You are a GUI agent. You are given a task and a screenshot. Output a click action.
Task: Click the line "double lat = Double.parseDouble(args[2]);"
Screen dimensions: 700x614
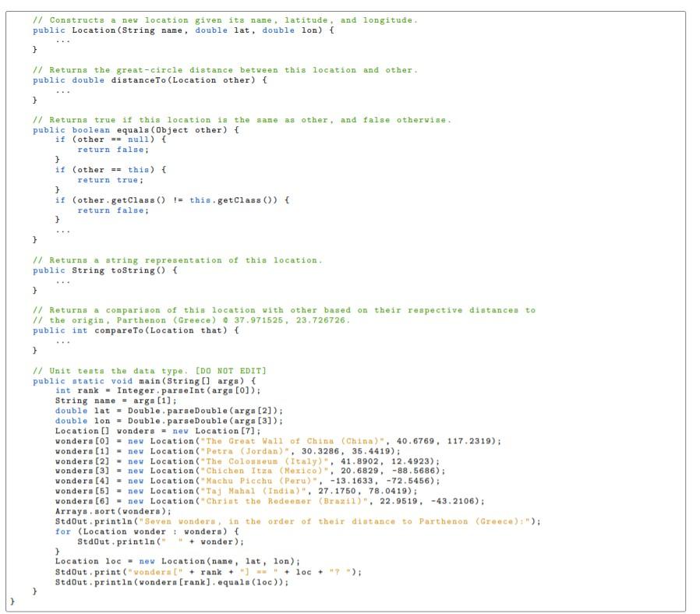[x=169, y=411]
